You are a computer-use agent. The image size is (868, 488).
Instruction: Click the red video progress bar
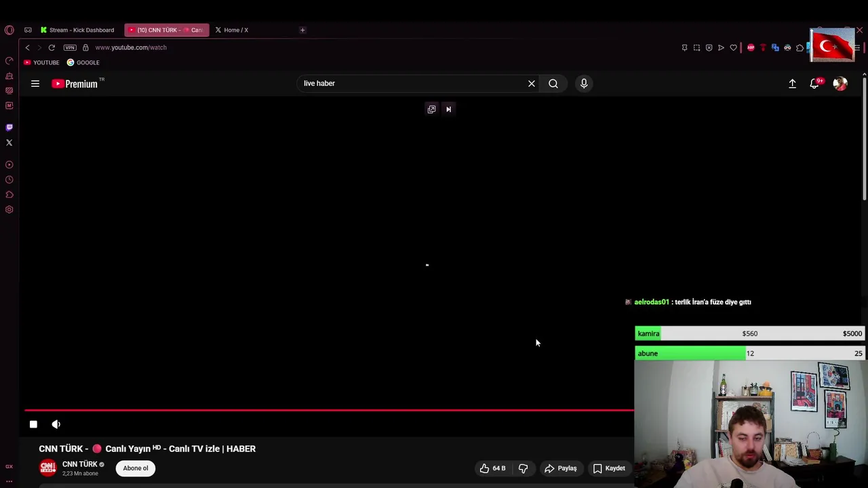(x=330, y=410)
